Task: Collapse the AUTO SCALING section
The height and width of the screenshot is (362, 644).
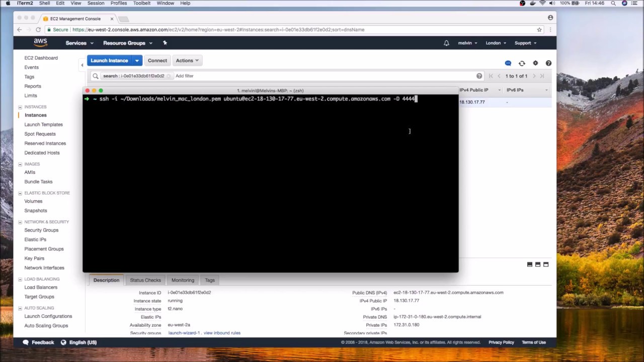Action: click(x=20, y=308)
